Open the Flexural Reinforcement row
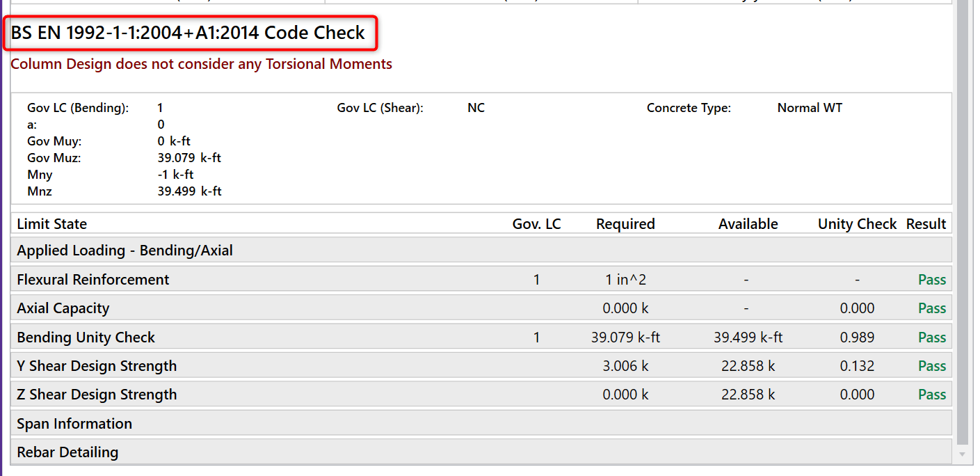 (x=93, y=280)
